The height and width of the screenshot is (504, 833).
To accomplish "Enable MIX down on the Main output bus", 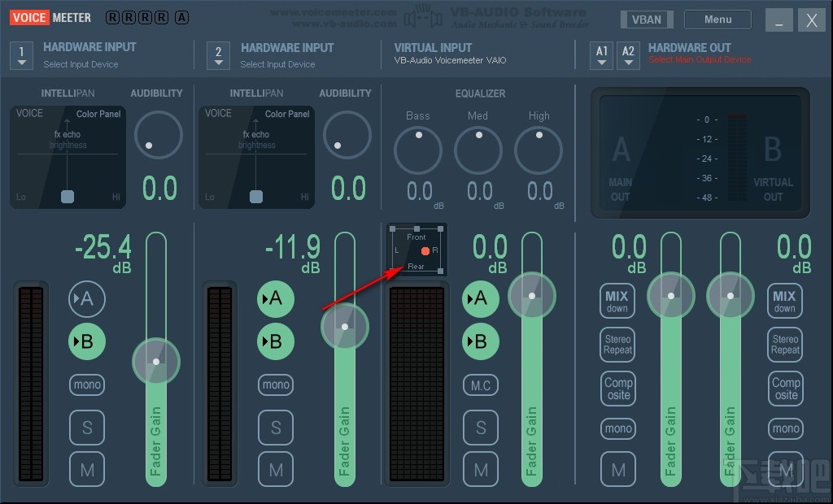I will pos(617,301).
